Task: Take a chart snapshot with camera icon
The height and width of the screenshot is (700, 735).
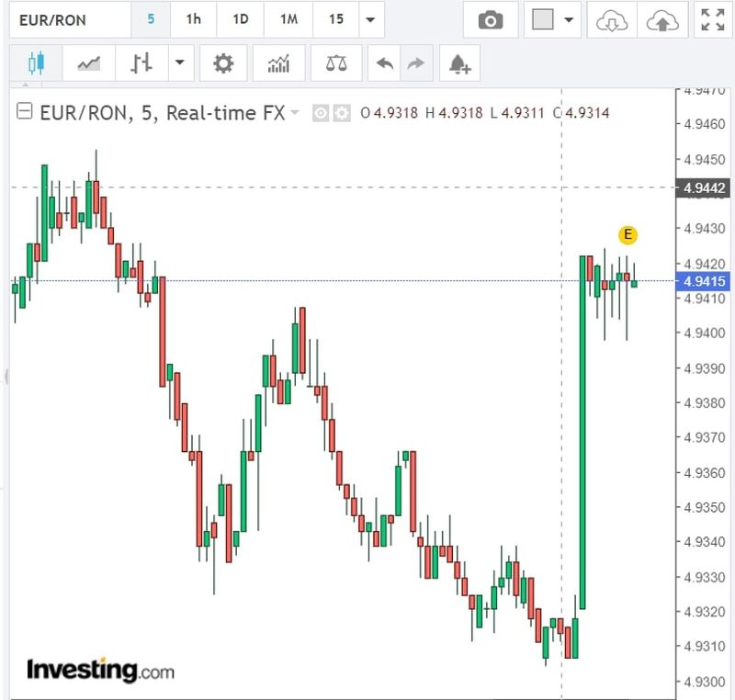Action: point(491,20)
